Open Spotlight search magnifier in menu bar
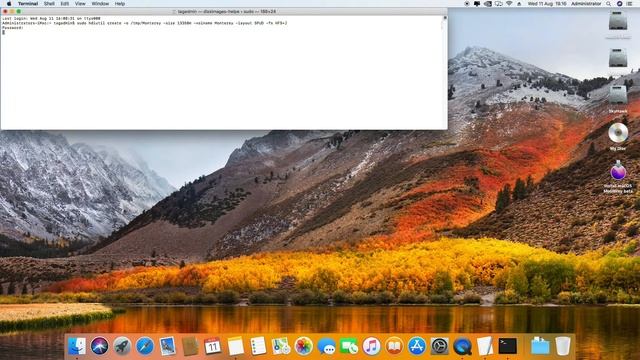The width and height of the screenshot is (640, 360). click(609, 4)
